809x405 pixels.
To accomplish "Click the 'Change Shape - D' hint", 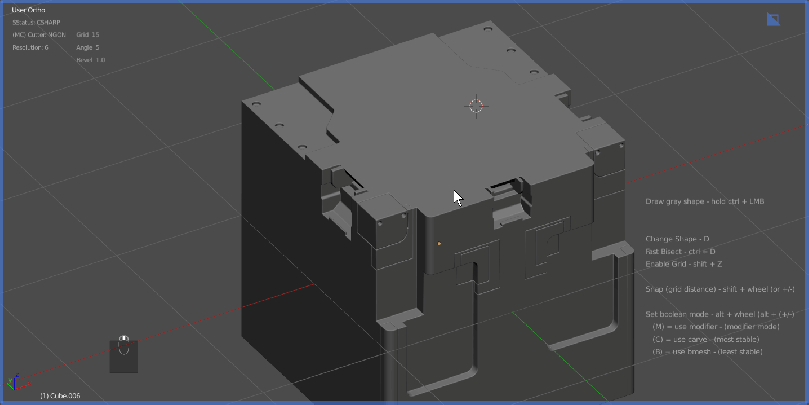I will point(677,239).
